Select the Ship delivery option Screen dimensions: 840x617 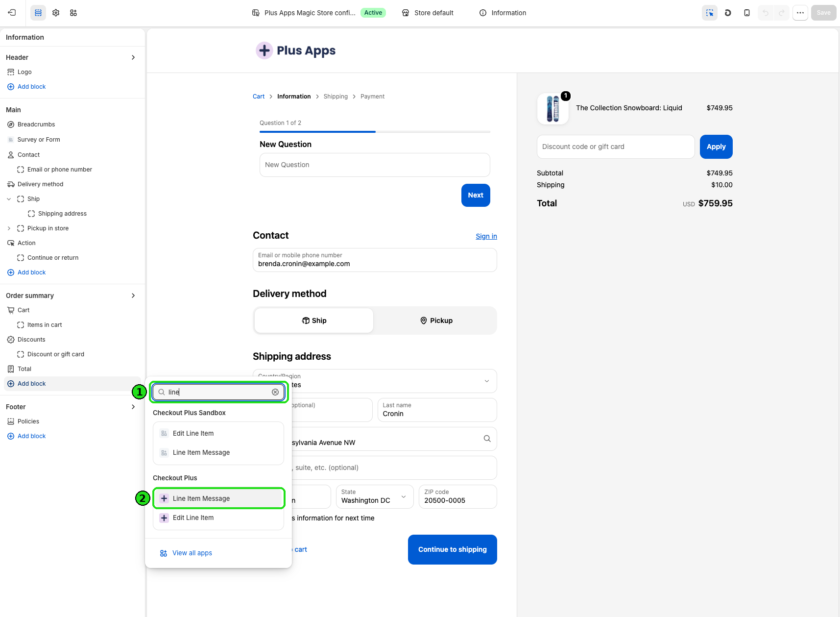pos(314,321)
